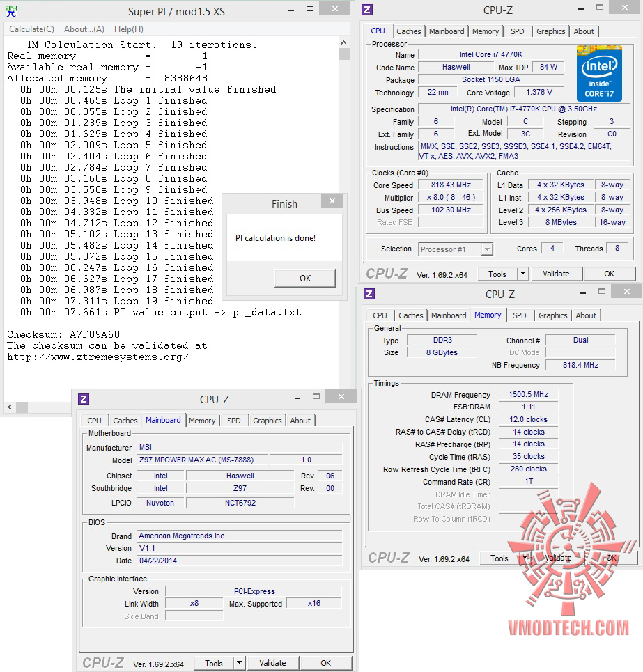The height and width of the screenshot is (672, 643).
Task: Click the DRAM Frequency 1500.5 MHz value
Action: (x=529, y=395)
